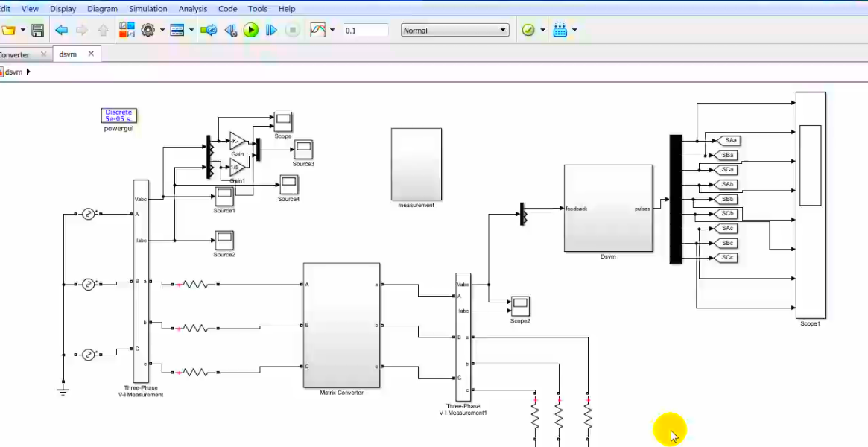The width and height of the screenshot is (868, 447).
Task: Click the Run simulation play button
Action: tap(251, 31)
